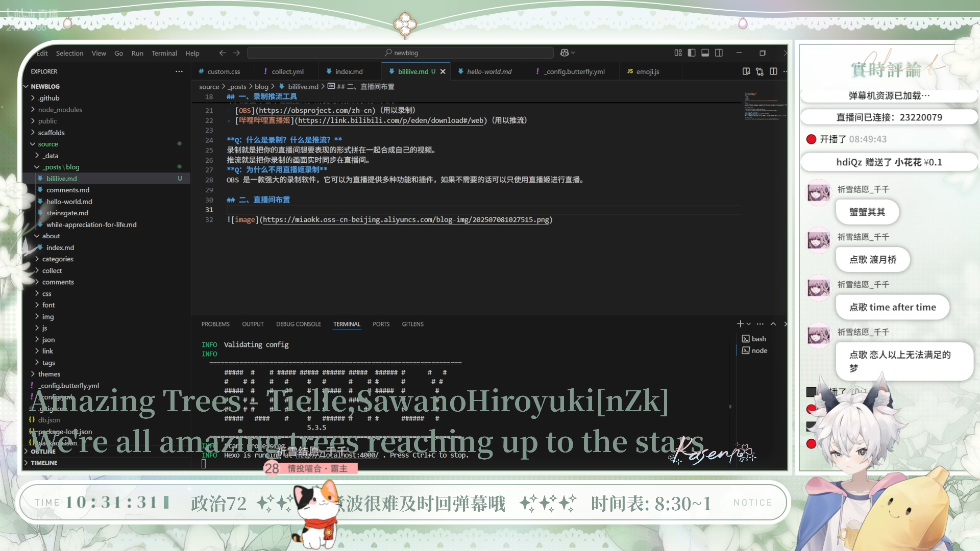980x551 pixels.
Task: Switch to the DEBUG CONSOLE tab
Action: [299, 324]
